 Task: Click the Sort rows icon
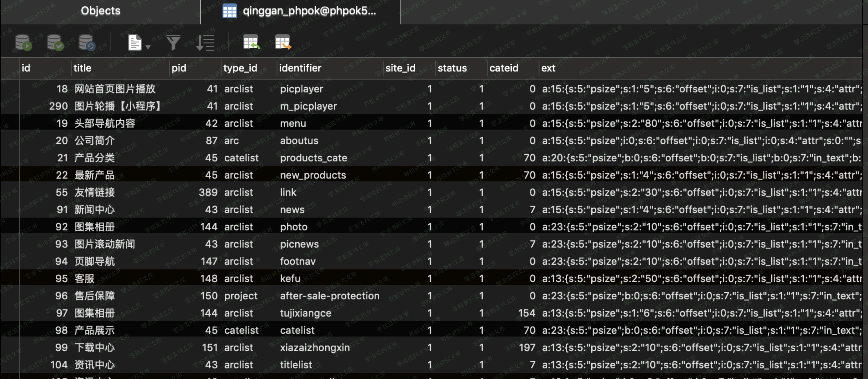(x=205, y=43)
